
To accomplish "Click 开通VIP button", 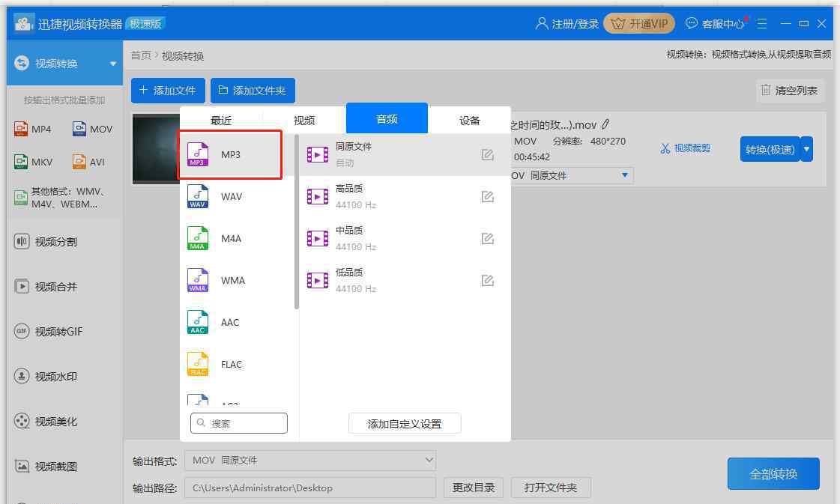I will tap(638, 23).
